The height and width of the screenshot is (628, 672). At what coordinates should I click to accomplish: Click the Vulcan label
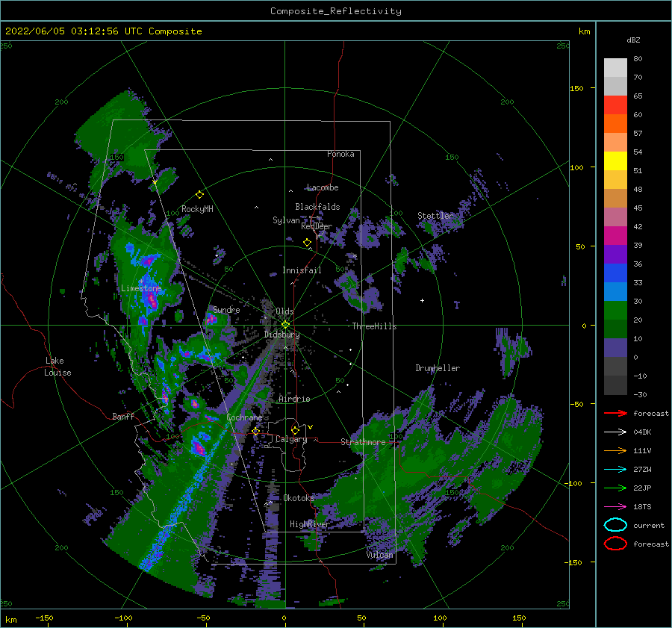pyautogui.click(x=380, y=555)
